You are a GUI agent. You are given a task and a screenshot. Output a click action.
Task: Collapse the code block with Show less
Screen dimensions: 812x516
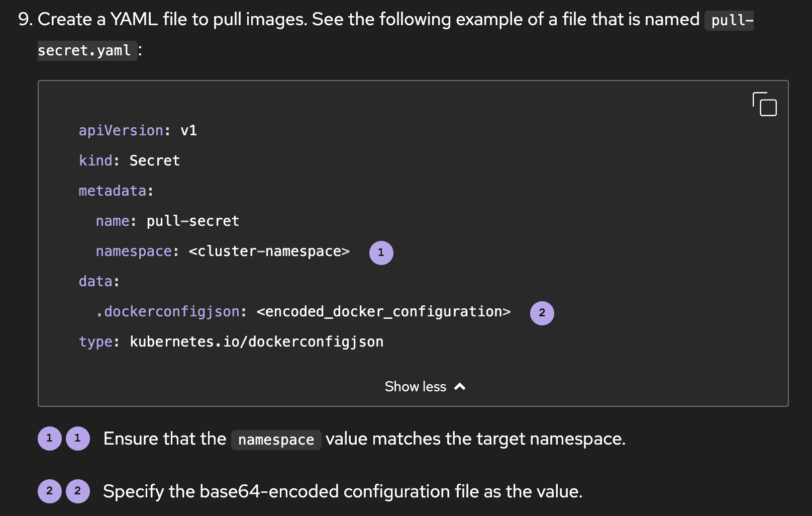pyautogui.click(x=416, y=387)
